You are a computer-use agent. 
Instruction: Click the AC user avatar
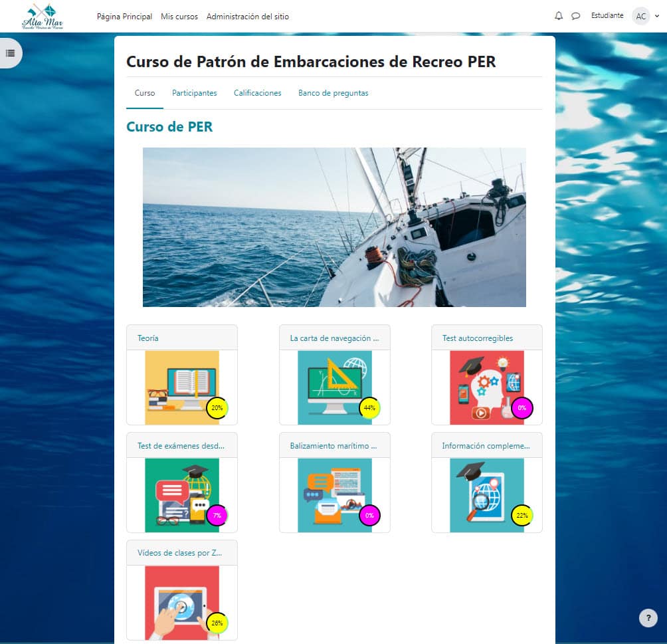640,16
